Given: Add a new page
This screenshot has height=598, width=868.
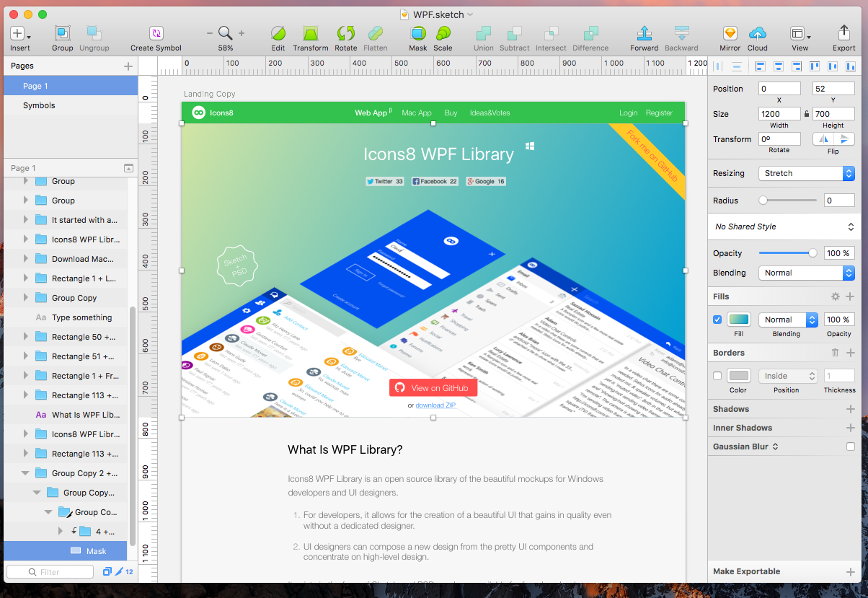Looking at the screenshot, I should [x=128, y=66].
